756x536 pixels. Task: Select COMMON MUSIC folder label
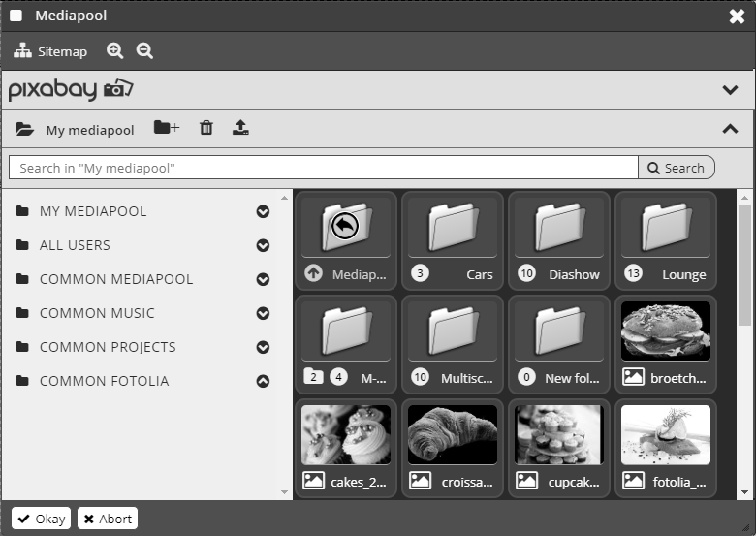[x=97, y=313]
